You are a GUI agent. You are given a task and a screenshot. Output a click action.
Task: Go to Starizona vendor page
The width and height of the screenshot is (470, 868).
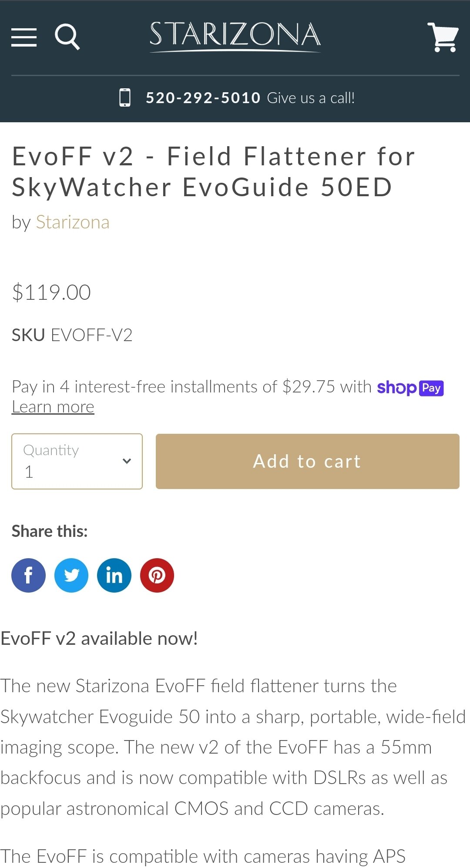(x=72, y=222)
